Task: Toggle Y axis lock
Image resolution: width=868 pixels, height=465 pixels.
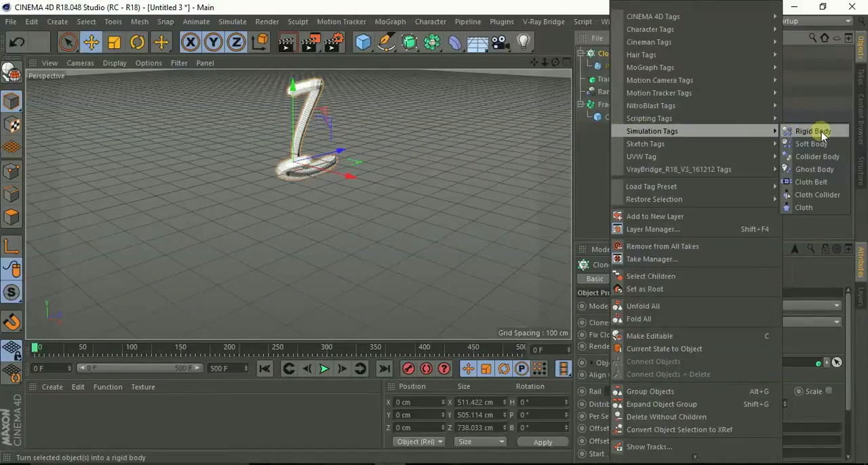Action: coord(214,43)
